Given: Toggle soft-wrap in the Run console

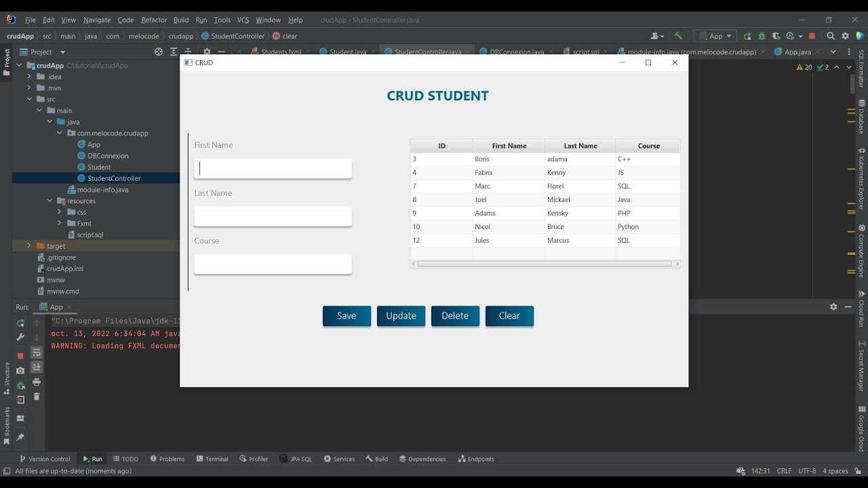Looking at the screenshot, I should pyautogui.click(x=37, y=352).
